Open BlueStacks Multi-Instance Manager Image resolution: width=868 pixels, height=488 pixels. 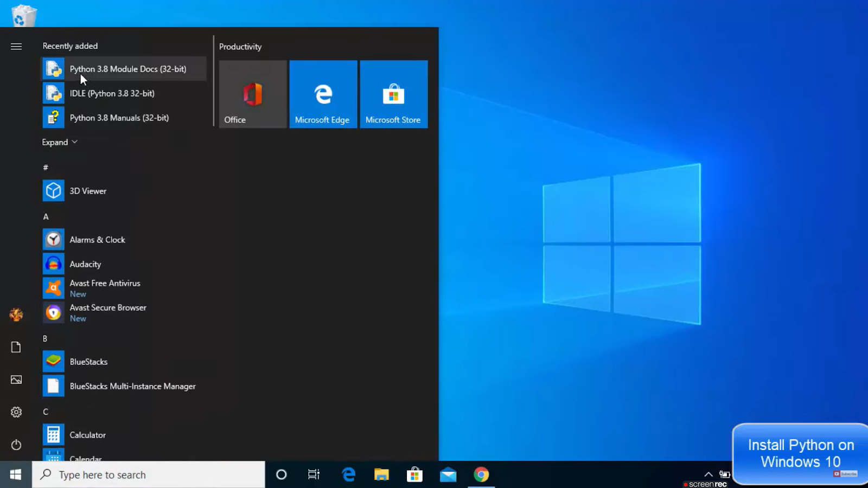point(124,386)
